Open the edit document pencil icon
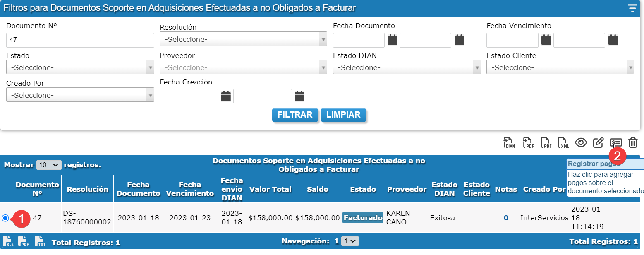This screenshot has width=644, height=255. tap(598, 143)
